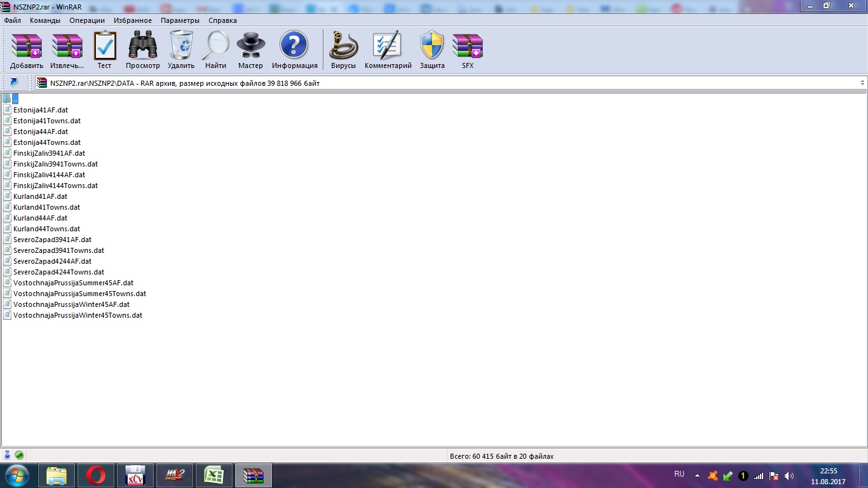Select FinskijZaliv4144AF.dat file
Viewport: 868px width, 488px height.
click(x=49, y=175)
